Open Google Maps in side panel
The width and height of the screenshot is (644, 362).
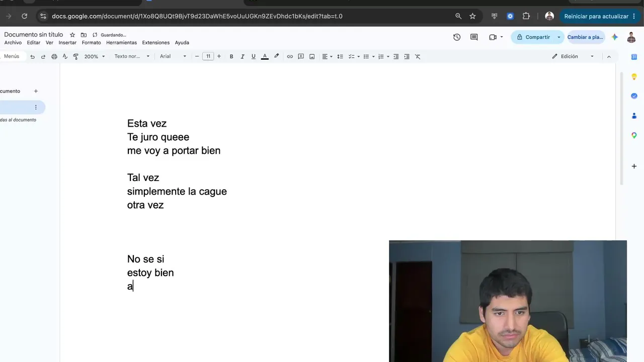634,135
